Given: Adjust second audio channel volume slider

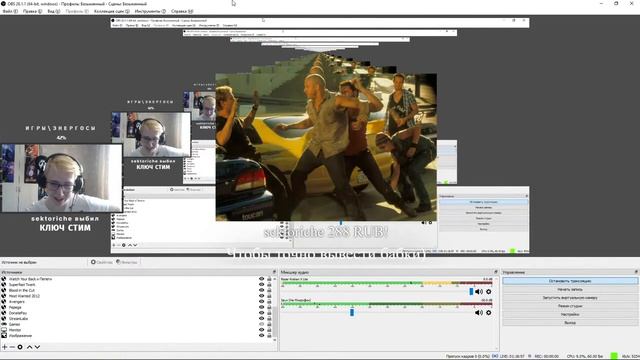Looking at the screenshot, I should [352, 313].
